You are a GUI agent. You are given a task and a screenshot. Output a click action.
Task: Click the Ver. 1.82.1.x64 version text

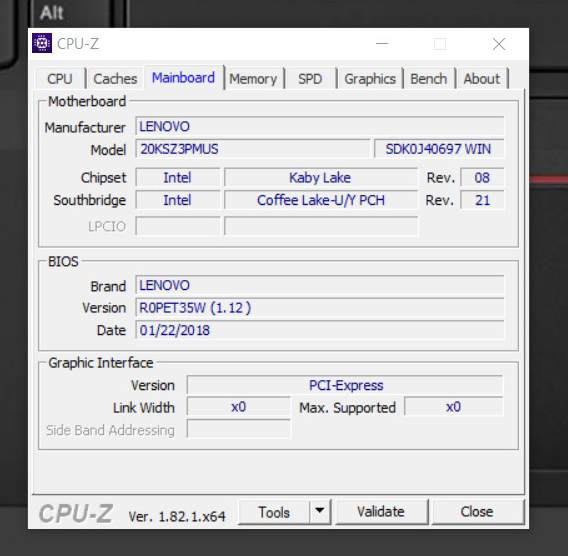[177, 516]
